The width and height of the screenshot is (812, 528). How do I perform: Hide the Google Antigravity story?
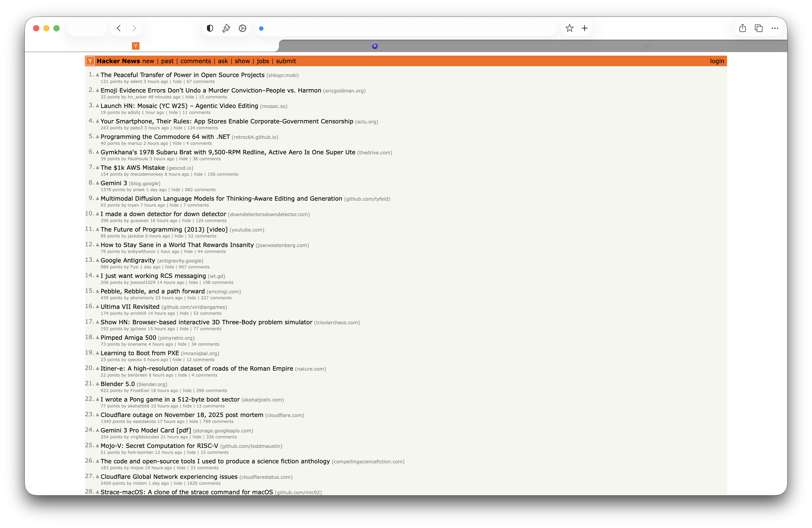pyautogui.click(x=169, y=267)
